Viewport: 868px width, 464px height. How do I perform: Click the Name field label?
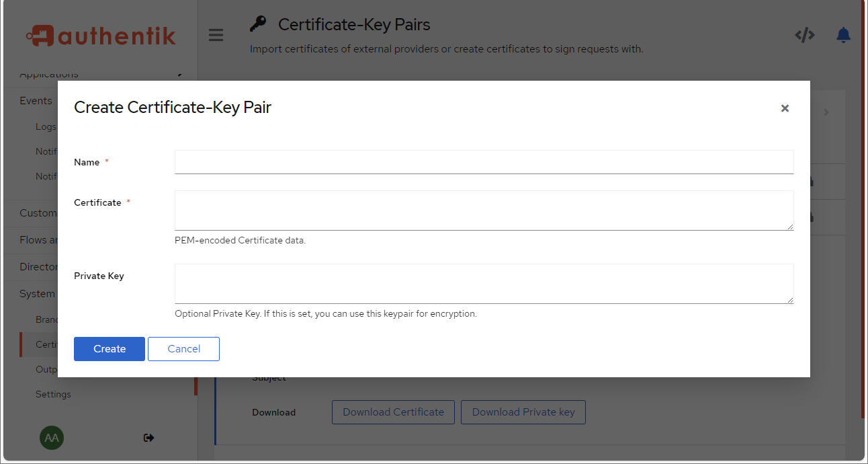coord(87,162)
